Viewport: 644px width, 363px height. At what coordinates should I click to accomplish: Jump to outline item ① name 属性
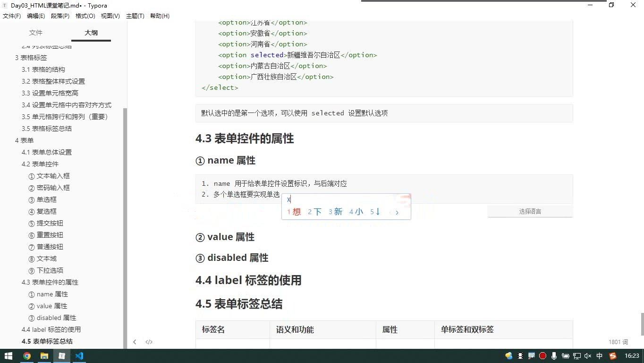point(48,294)
